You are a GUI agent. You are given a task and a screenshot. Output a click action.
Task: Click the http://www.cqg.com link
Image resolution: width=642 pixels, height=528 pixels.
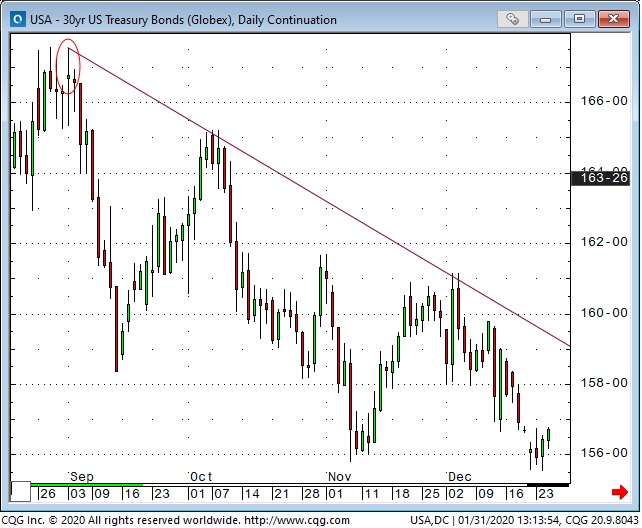pos(297,520)
